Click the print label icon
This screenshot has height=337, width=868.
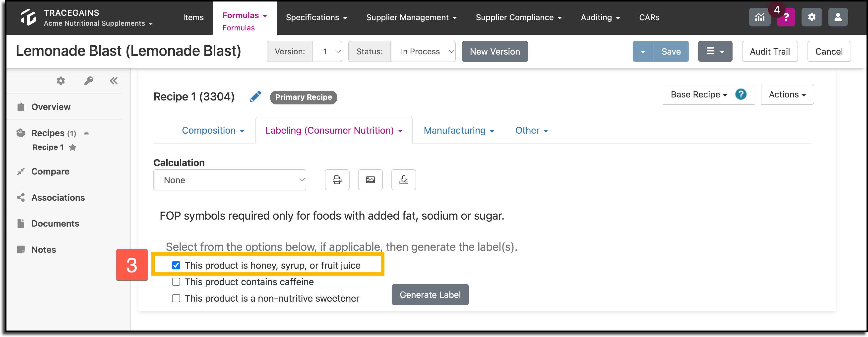tap(337, 180)
